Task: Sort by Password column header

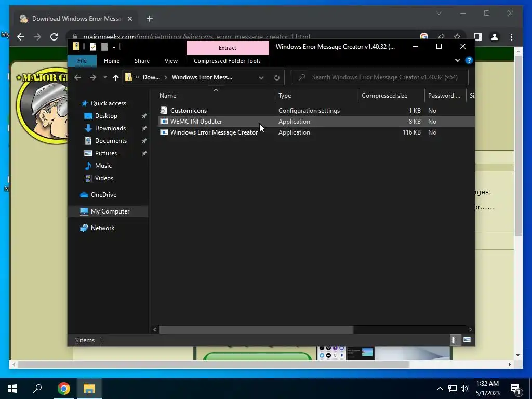Action: 445,96
